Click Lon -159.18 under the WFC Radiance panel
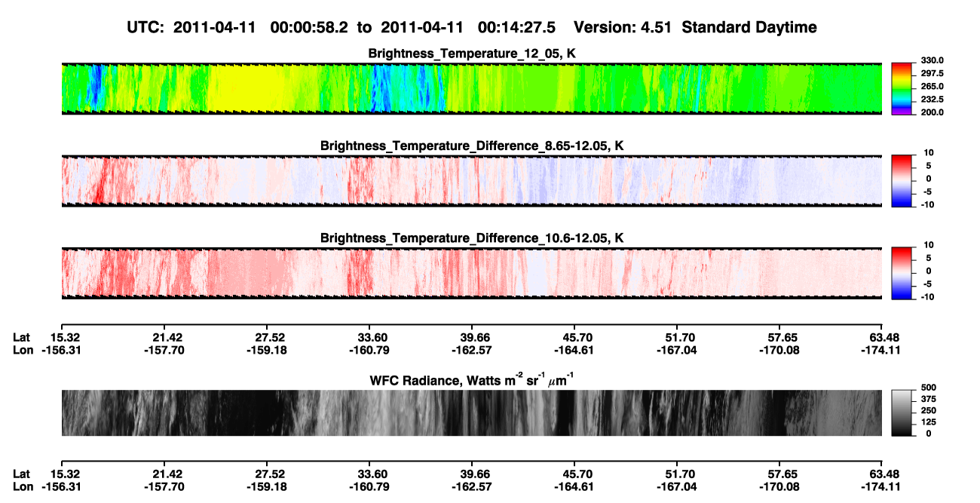 coord(267,487)
